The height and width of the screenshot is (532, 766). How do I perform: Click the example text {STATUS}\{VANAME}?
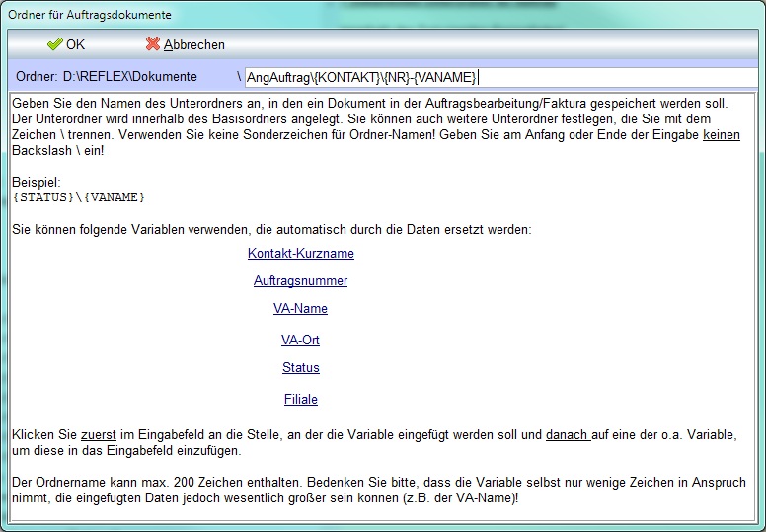coord(79,197)
